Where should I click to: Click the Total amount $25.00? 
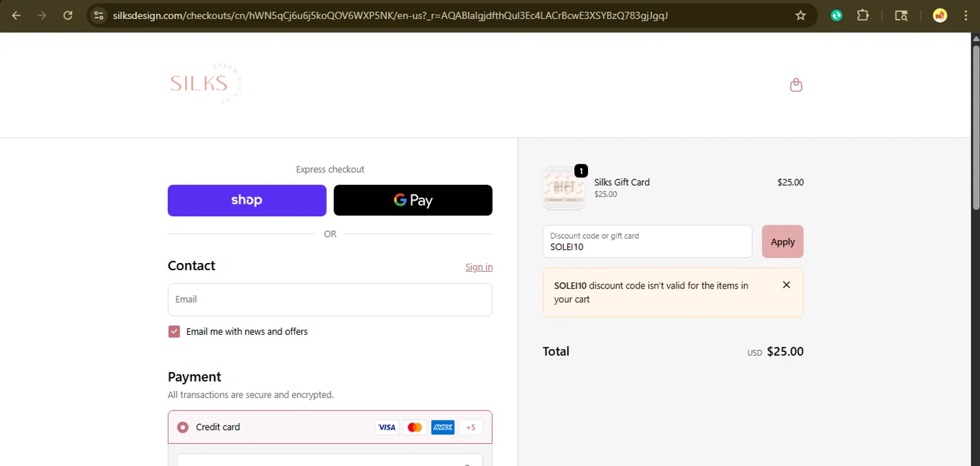785,352
